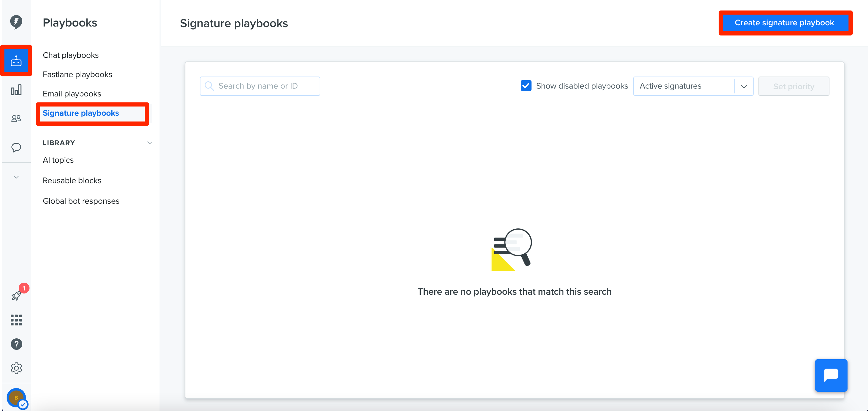Click the Drift lightning bolt logo
The height and width of the screenshot is (411, 868).
coord(16,22)
